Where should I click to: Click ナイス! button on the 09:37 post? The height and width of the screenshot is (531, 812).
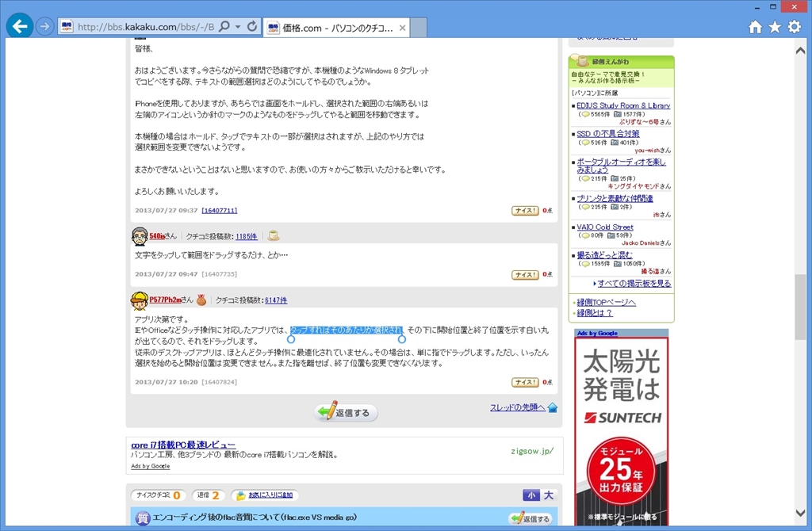coord(525,211)
